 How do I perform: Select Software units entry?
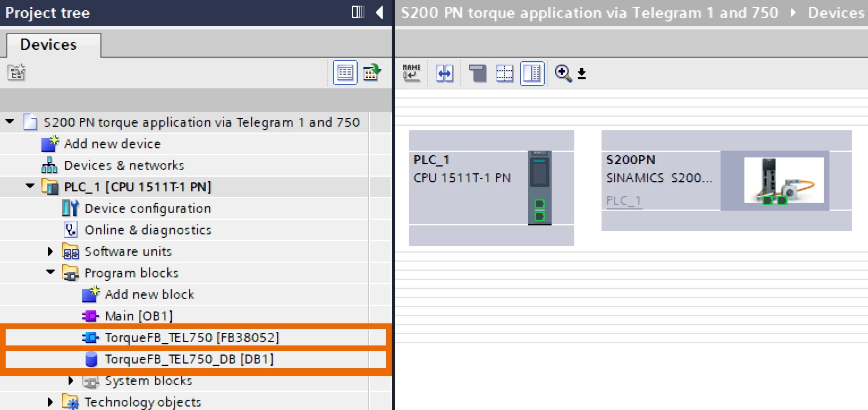pos(128,251)
